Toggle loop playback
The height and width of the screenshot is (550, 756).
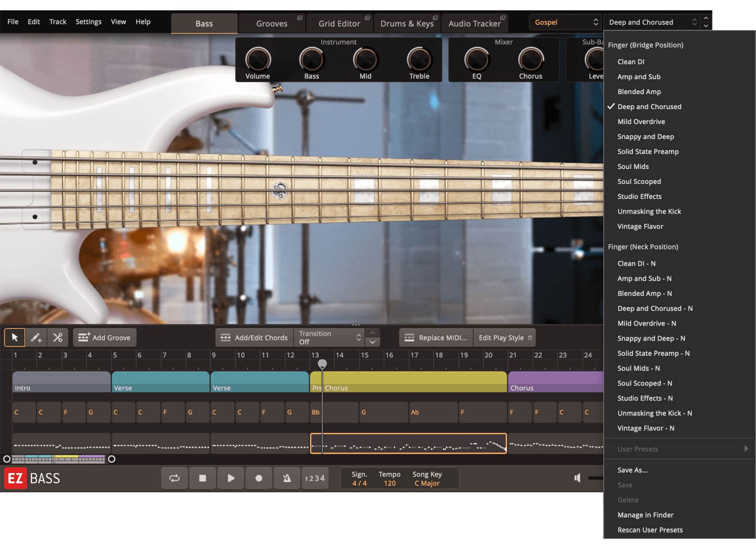click(x=174, y=478)
